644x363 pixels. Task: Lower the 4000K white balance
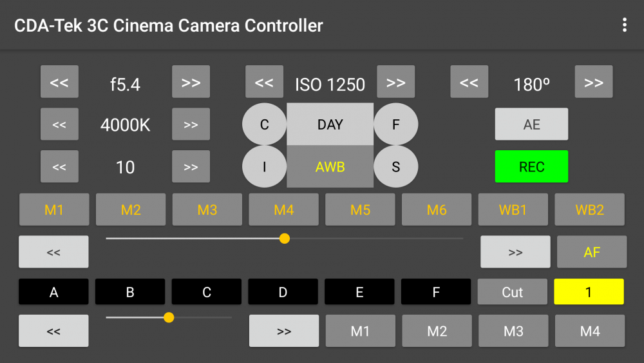(x=59, y=124)
